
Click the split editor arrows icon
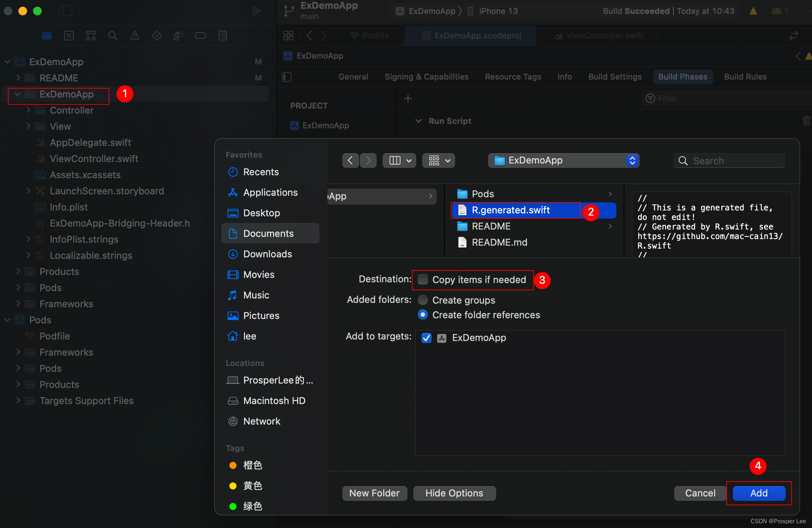[793, 36]
